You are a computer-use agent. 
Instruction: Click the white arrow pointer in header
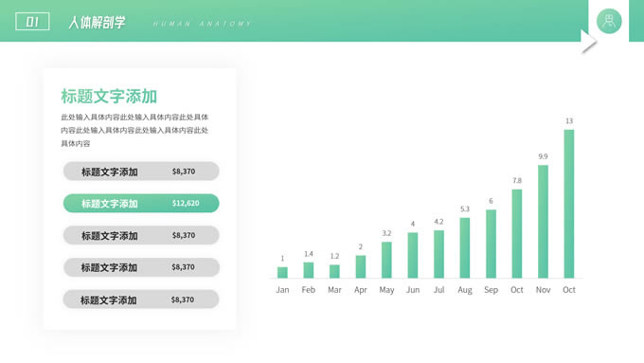[x=588, y=42]
